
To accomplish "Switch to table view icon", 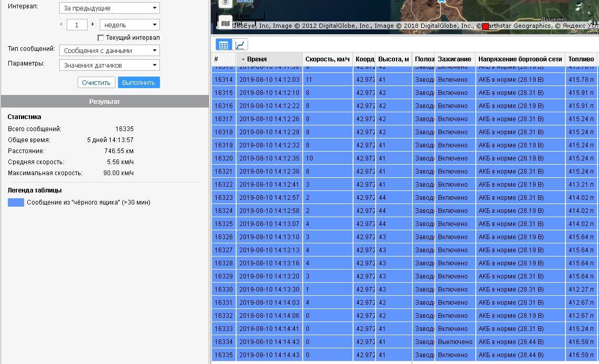I will click(x=223, y=45).
